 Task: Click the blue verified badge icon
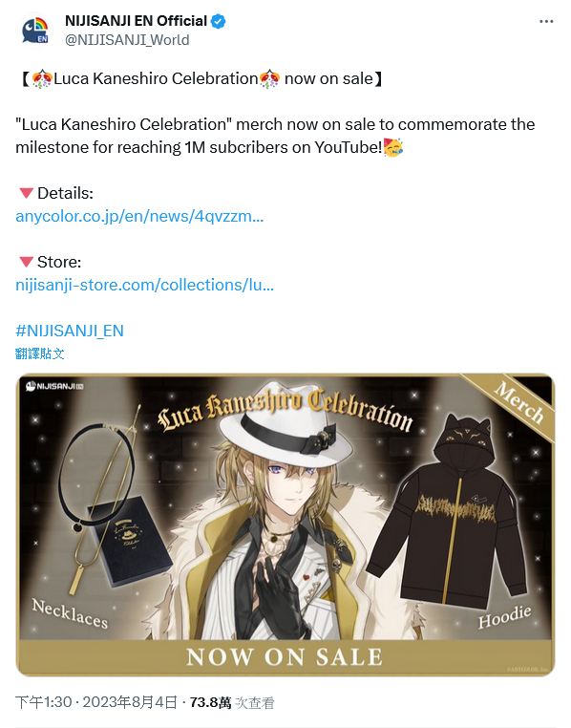coord(218,21)
